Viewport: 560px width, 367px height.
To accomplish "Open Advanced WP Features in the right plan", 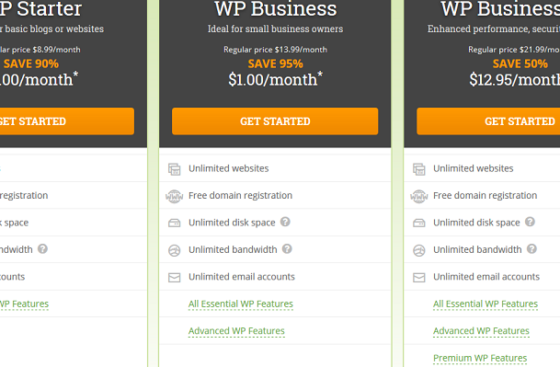I will (x=481, y=331).
